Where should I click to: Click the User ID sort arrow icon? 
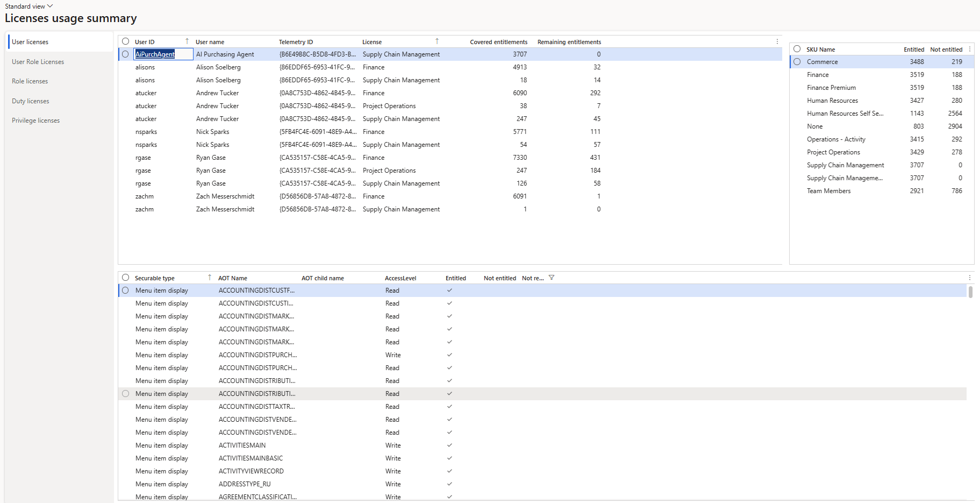[x=187, y=41]
